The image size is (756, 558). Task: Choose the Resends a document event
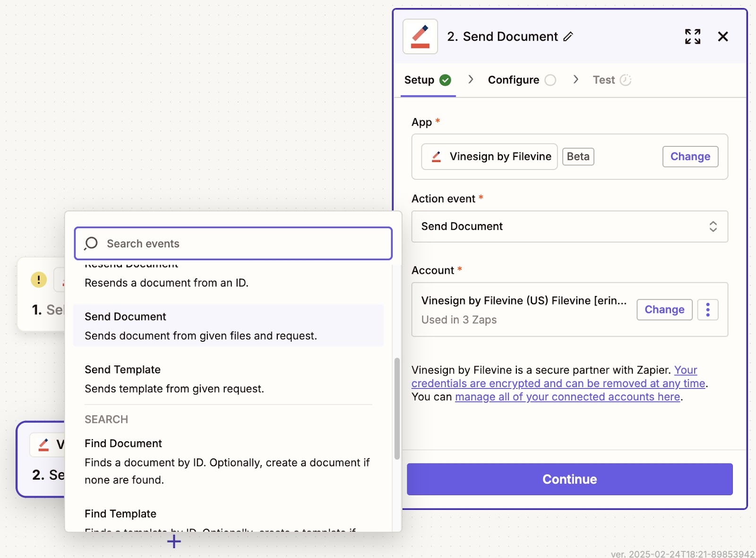[x=228, y=279]
